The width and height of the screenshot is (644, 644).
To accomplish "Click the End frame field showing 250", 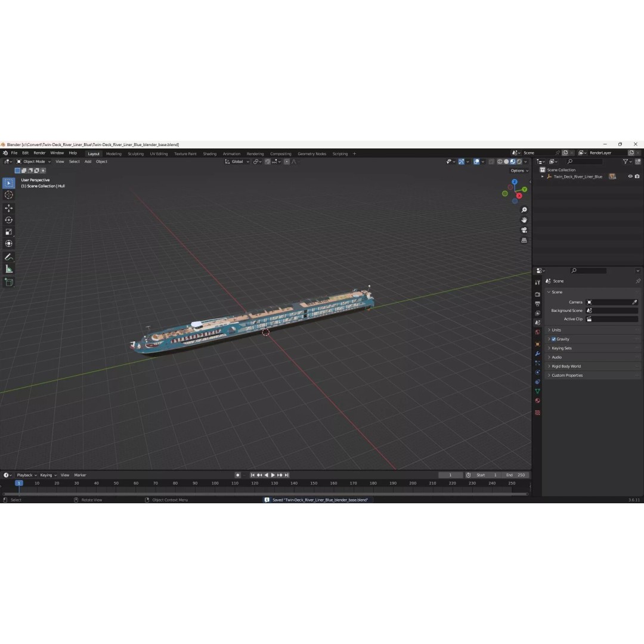I will [516, 475].
